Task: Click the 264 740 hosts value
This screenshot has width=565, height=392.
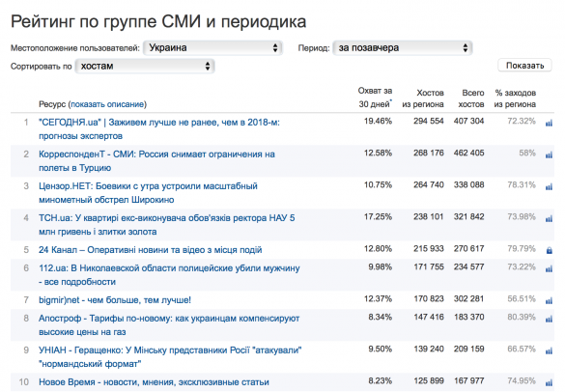Action: (429, 184)
